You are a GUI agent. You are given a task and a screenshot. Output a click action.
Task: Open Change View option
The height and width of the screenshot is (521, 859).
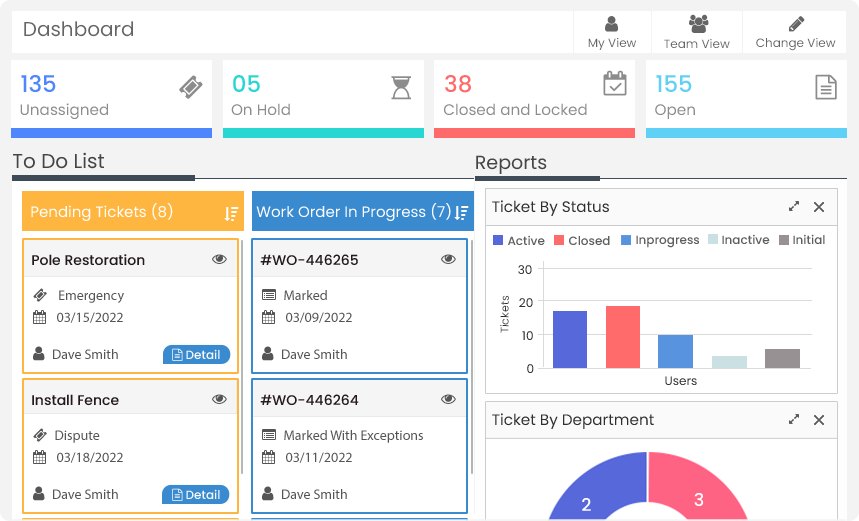click(x=795, y=32)
